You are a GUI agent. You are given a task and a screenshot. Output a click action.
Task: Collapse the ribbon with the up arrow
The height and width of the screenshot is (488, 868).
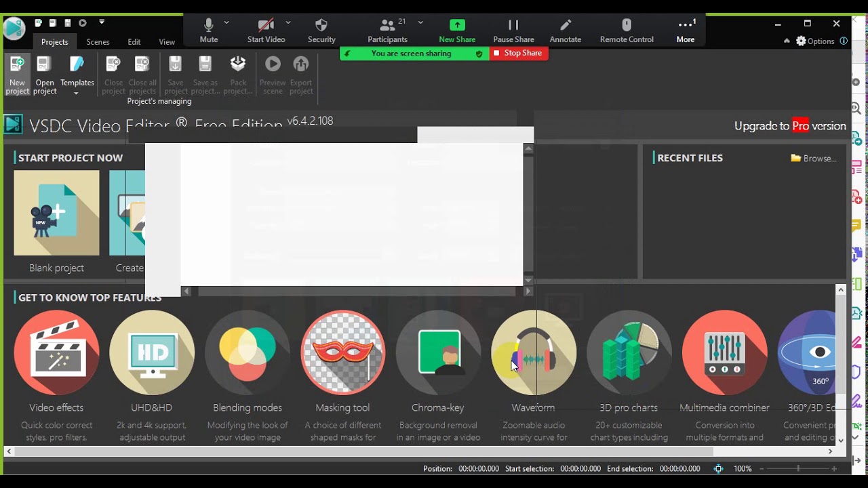coord(787,41)
